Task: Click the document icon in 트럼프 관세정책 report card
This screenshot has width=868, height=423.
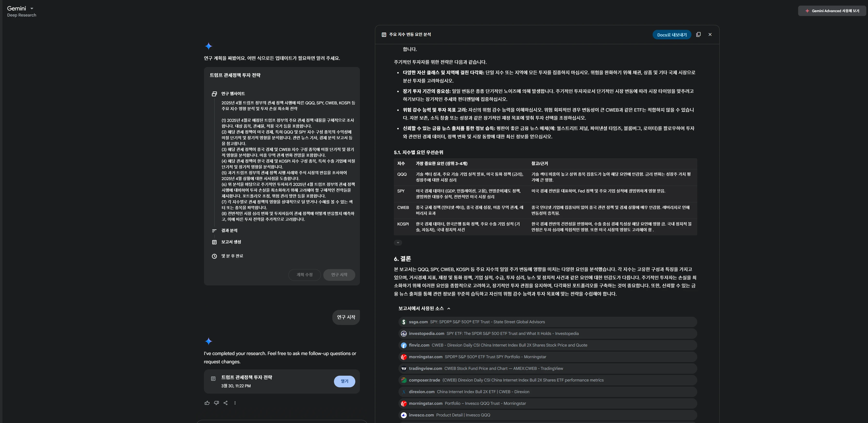Action: (x=213, y=379)
